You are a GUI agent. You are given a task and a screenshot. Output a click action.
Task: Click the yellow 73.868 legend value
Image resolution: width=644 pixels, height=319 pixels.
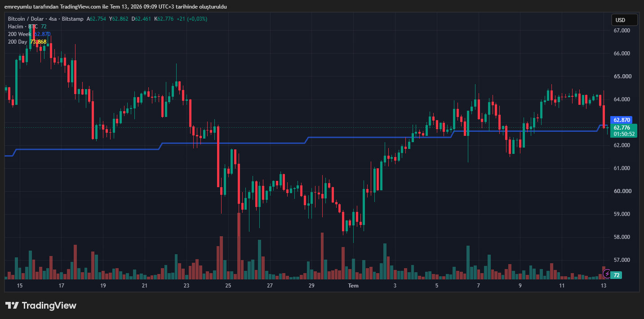pos(38,42)
